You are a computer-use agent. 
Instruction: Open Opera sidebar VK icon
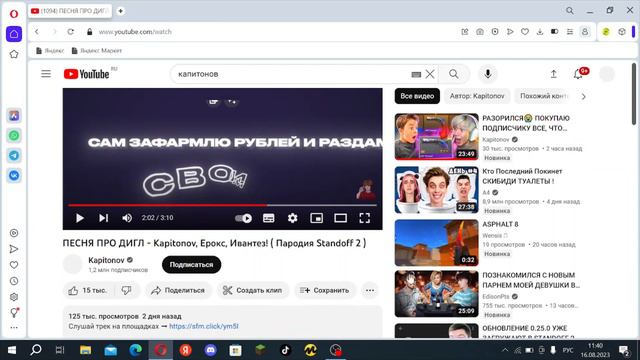pyautogui.click(x=14, y=176)
